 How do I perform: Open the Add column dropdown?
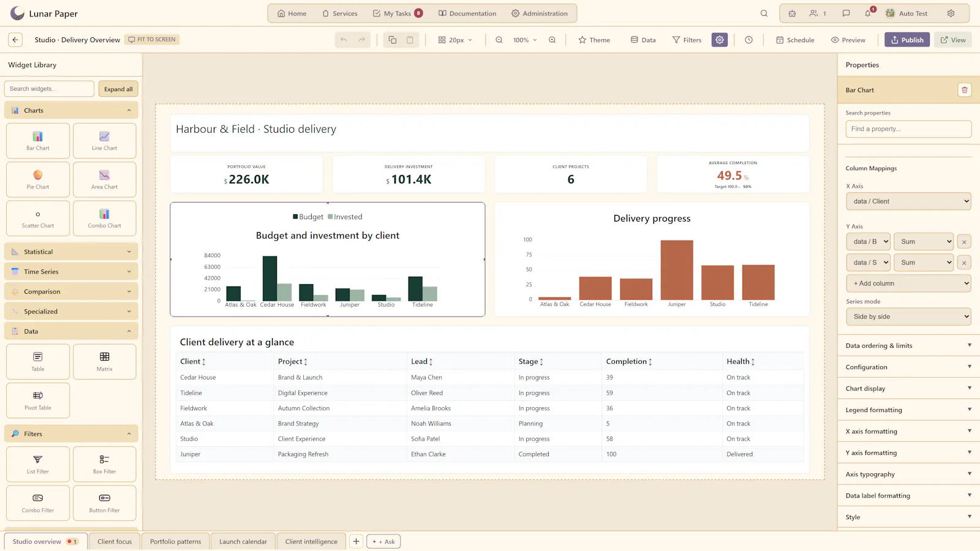(x=908, y=283)
